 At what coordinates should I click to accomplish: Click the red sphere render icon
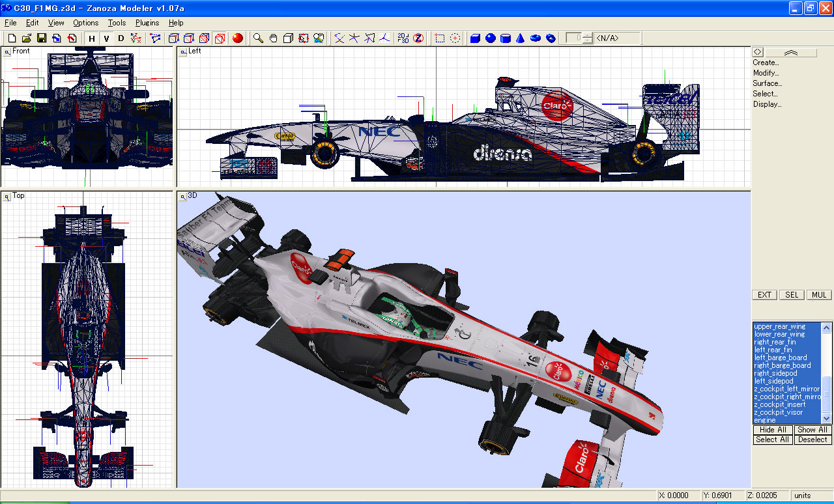[238, 38]
